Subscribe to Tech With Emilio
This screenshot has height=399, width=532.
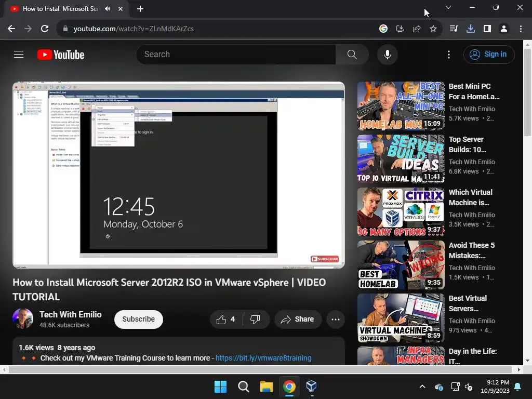coord(138,320)
